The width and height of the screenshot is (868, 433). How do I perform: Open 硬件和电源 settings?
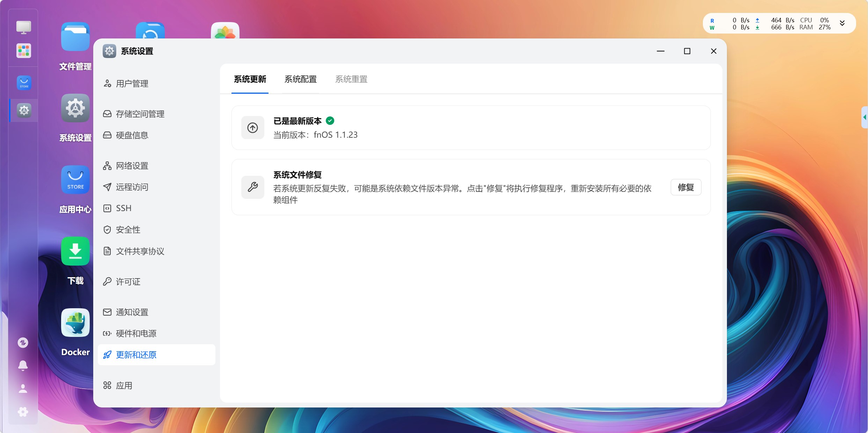[x=136, y=333]
